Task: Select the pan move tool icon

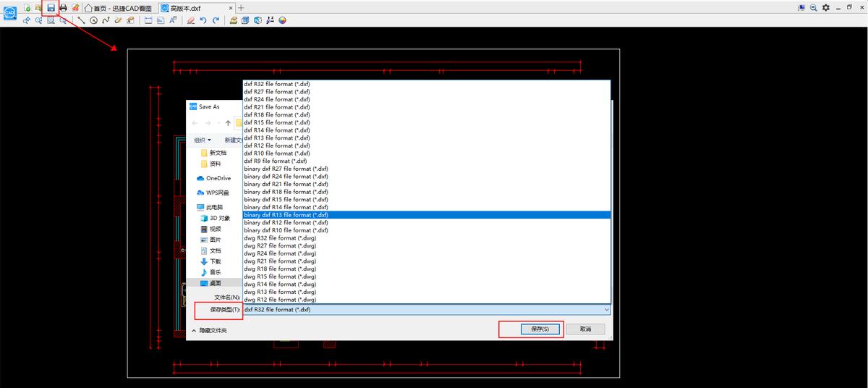Action: [x=27, y=20]
